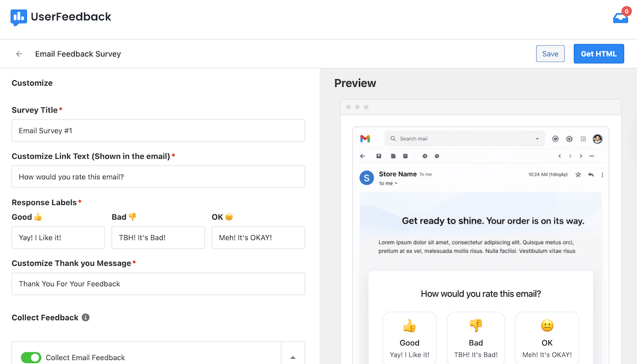This screenshot has width=637, height=364.
Task: Click the back arrow in the Gmail preview toolbar
Action: tap(362, 156)
